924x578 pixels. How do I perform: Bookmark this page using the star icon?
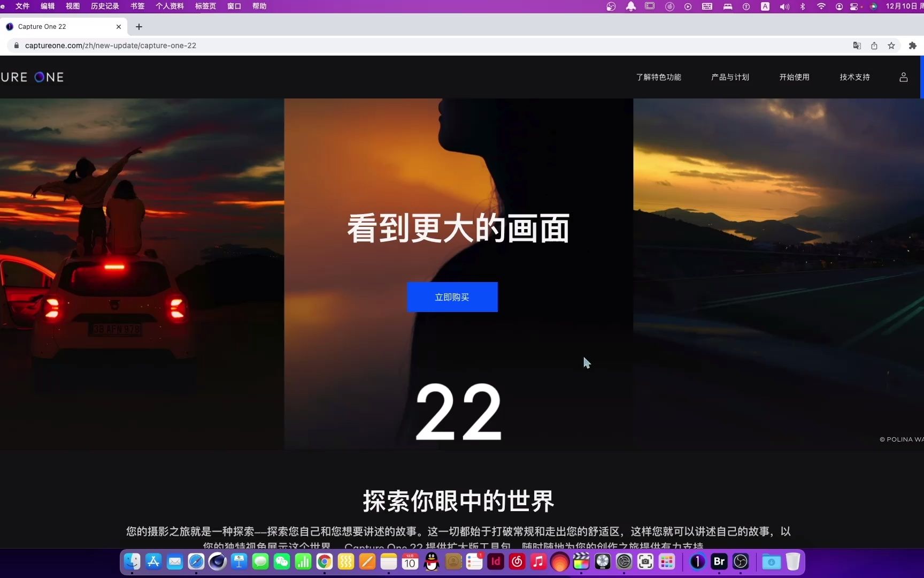(x=891, y=45)
